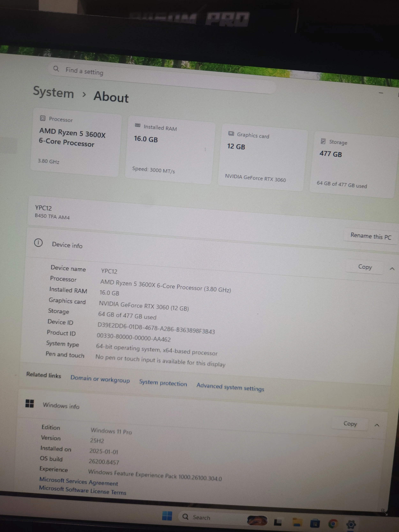
Task: Click the Installed on date 2025-01-01
Action: 104,451
